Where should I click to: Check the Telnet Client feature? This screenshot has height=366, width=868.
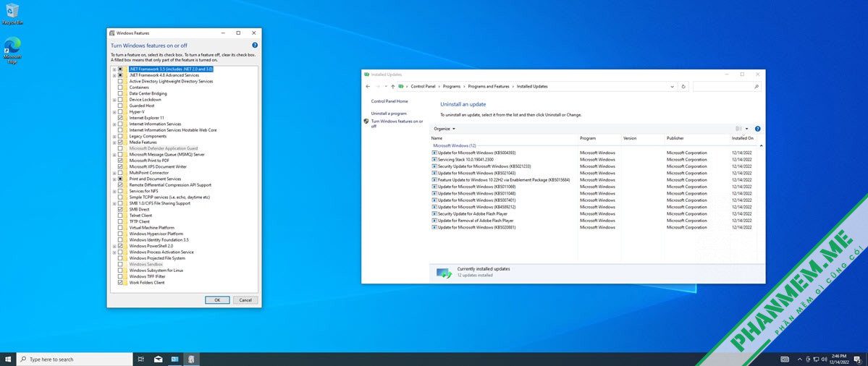click(x=120, y=216)
